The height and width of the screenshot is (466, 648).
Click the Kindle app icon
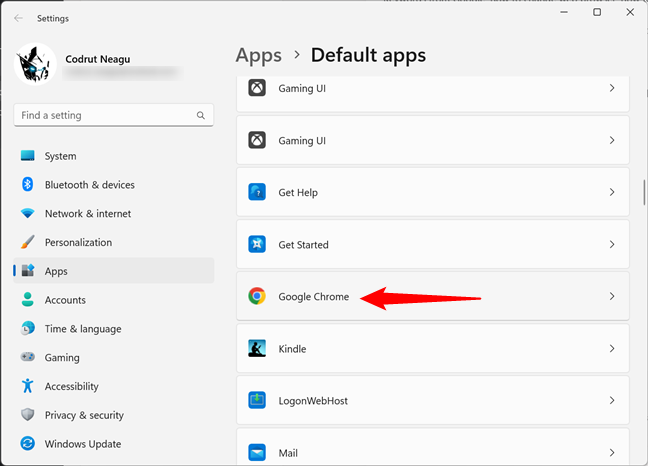(x=257, y=349)
